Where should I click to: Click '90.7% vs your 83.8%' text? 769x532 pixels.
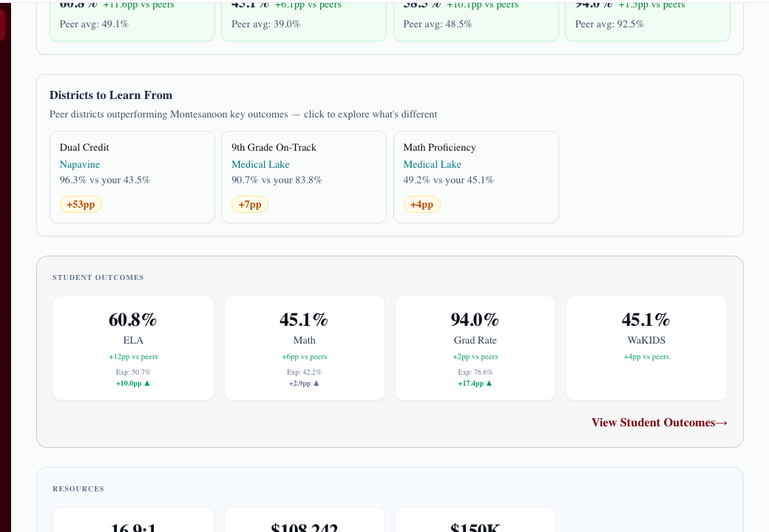(x=277, y=180)
